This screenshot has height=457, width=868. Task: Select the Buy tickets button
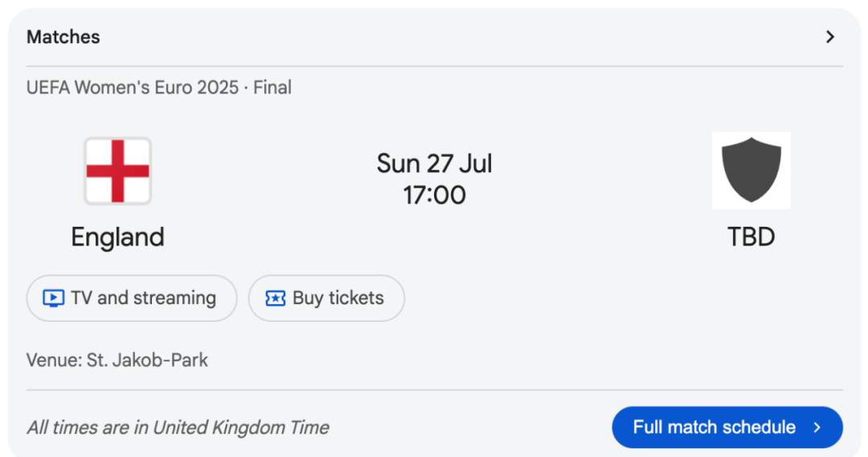coord(326,298)
